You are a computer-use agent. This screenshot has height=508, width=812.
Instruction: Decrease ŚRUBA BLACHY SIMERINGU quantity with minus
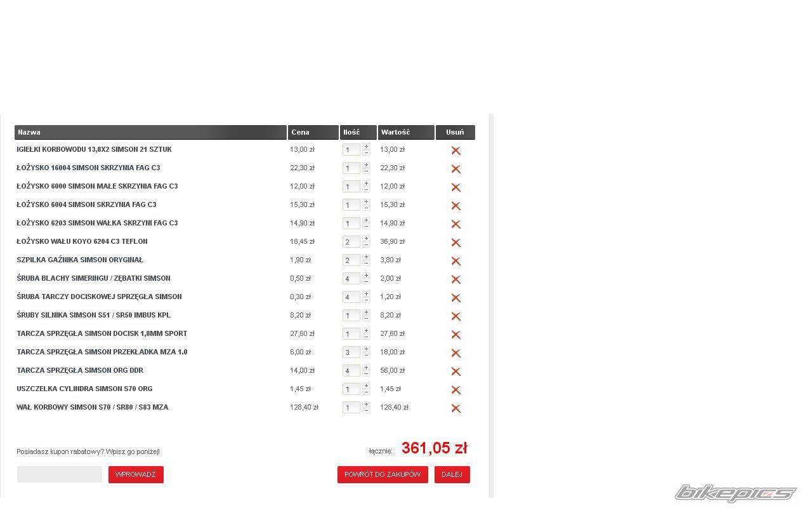[x=366, y=282]
